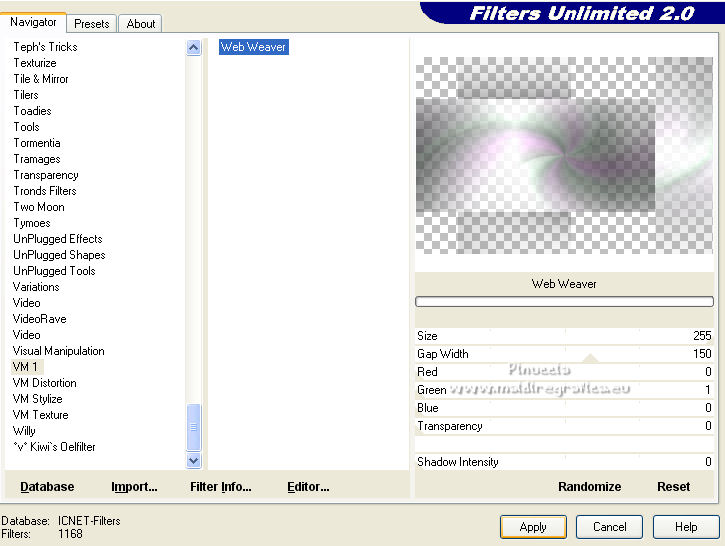Cancel the filter dialog
Image resolution: width=725 pixels, height=546 pixels.
(x=609, y=527)
